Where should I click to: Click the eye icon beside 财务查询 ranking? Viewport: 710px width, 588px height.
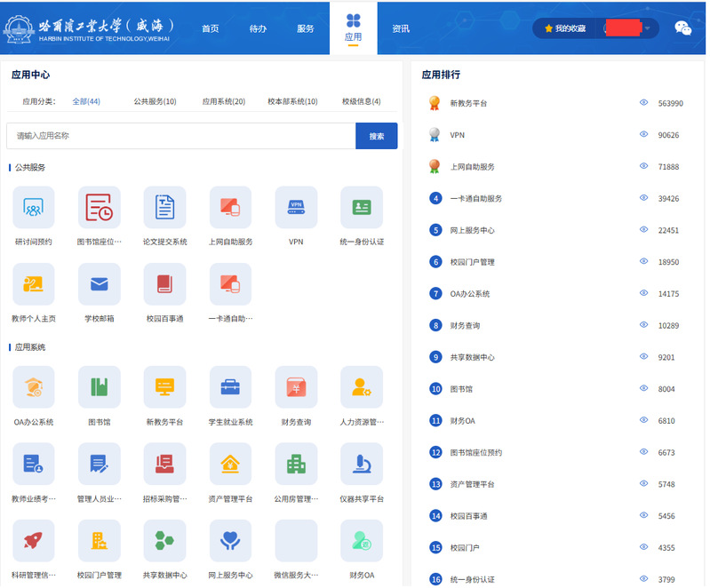643,326
